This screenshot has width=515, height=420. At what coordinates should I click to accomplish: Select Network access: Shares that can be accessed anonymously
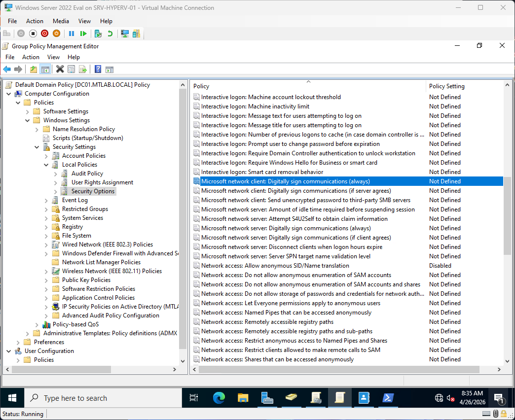(278, 359)
